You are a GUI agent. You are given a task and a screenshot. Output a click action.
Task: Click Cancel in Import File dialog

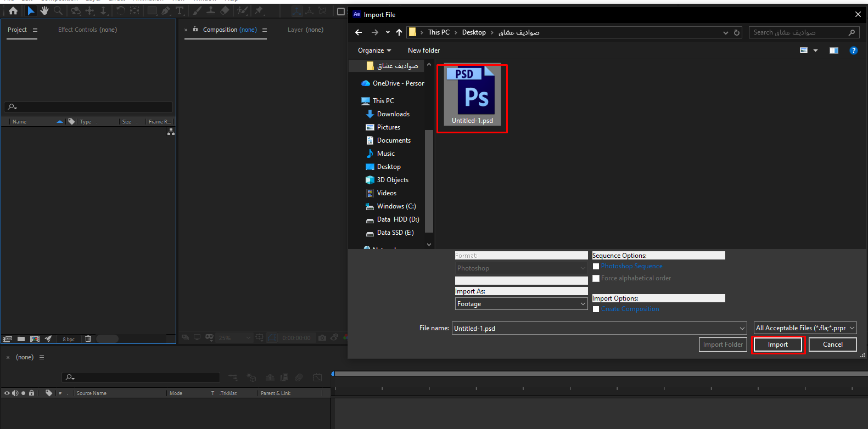tap(833, 345)
